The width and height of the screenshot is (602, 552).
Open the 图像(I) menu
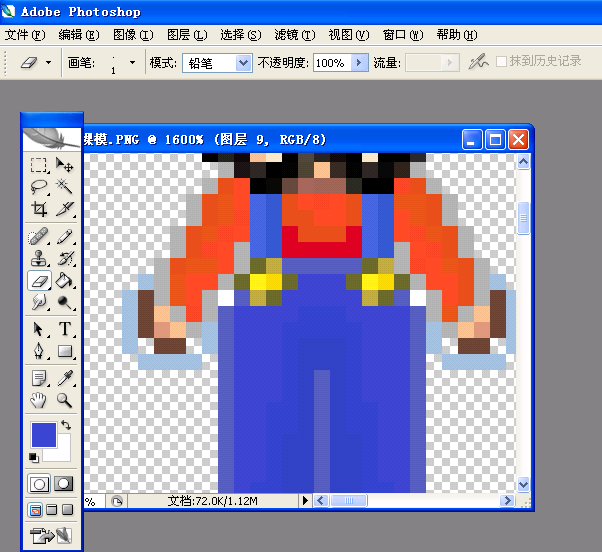coord(133,35)
